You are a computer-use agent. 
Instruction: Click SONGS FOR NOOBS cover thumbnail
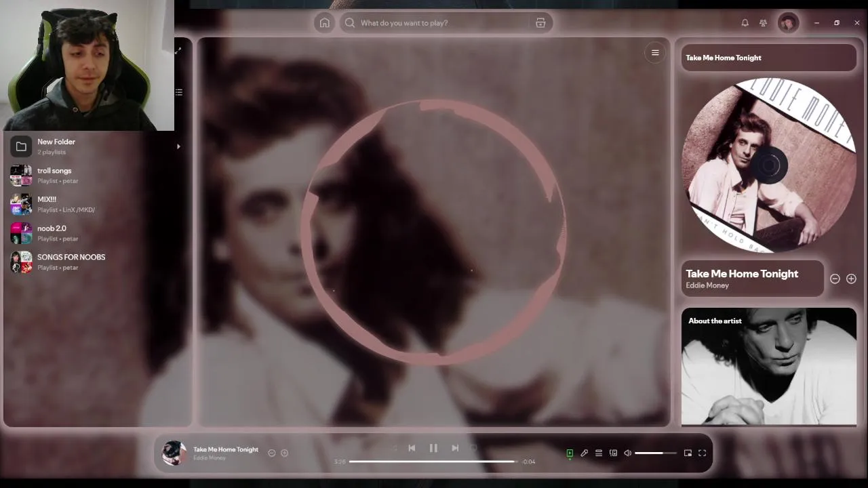21,262
